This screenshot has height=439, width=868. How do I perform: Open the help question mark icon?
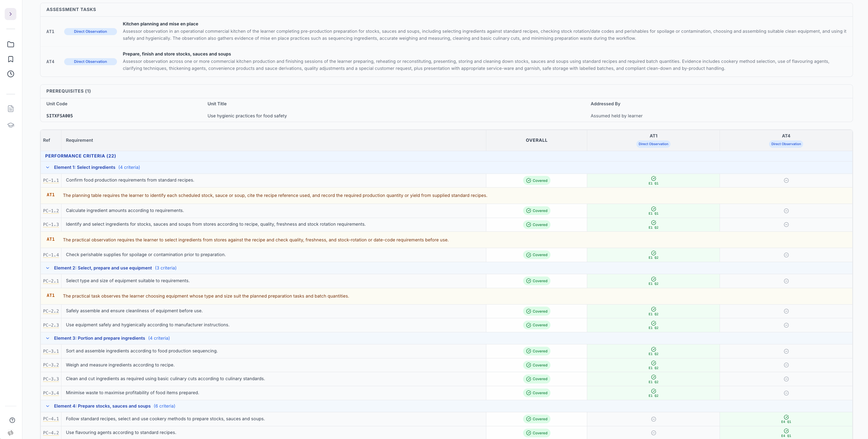coord(12,420)
